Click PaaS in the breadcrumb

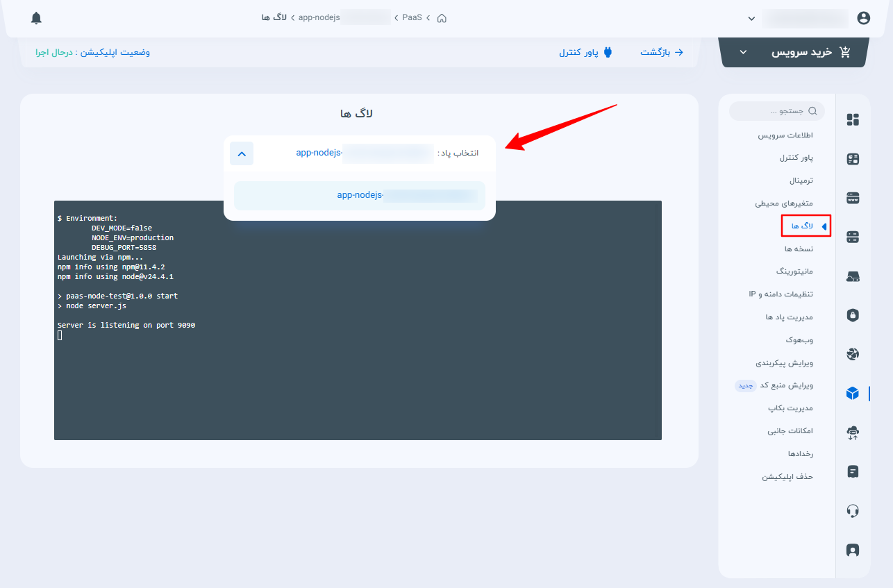click(412, 17)
